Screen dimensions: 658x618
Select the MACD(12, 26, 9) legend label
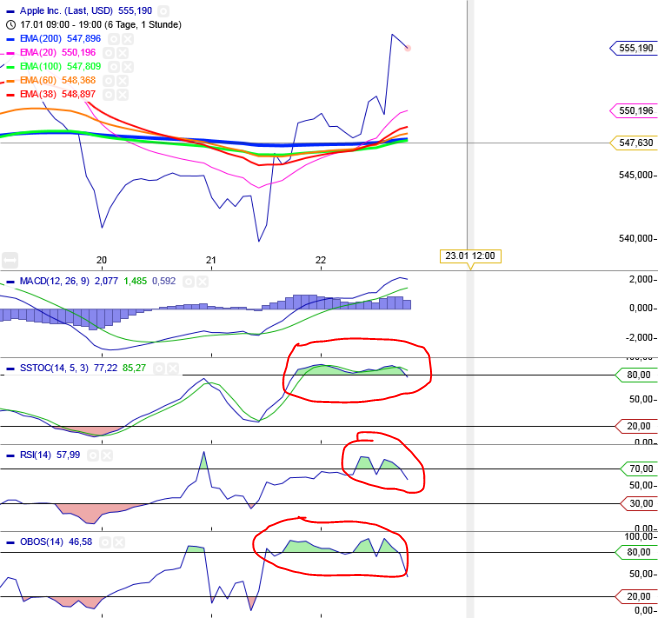(x=55, y=281)
